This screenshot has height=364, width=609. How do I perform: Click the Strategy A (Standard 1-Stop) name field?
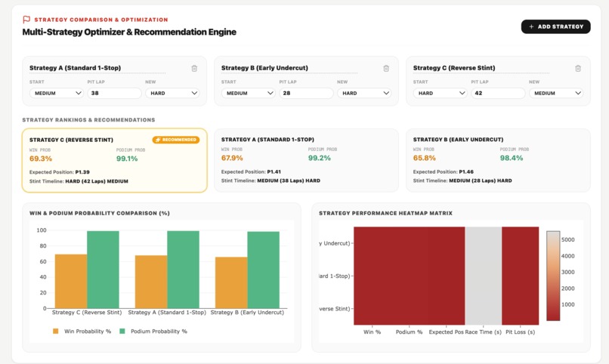pos(97,68)
